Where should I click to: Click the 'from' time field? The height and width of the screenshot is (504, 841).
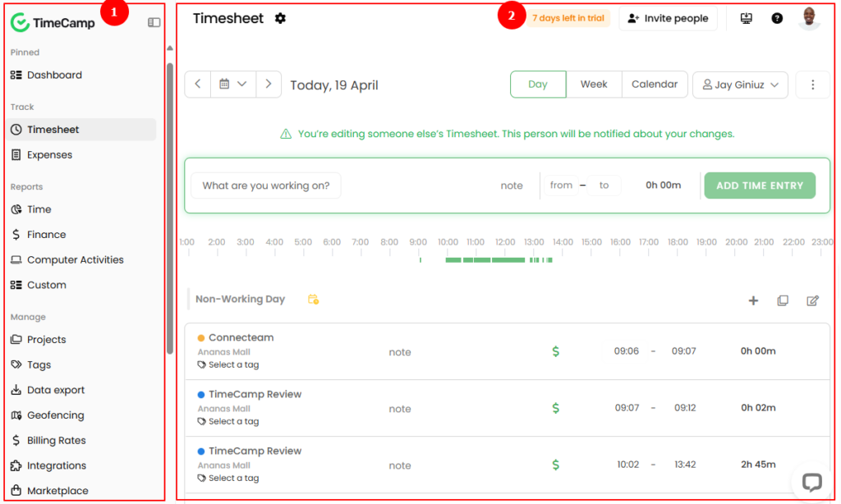(561, 185)
